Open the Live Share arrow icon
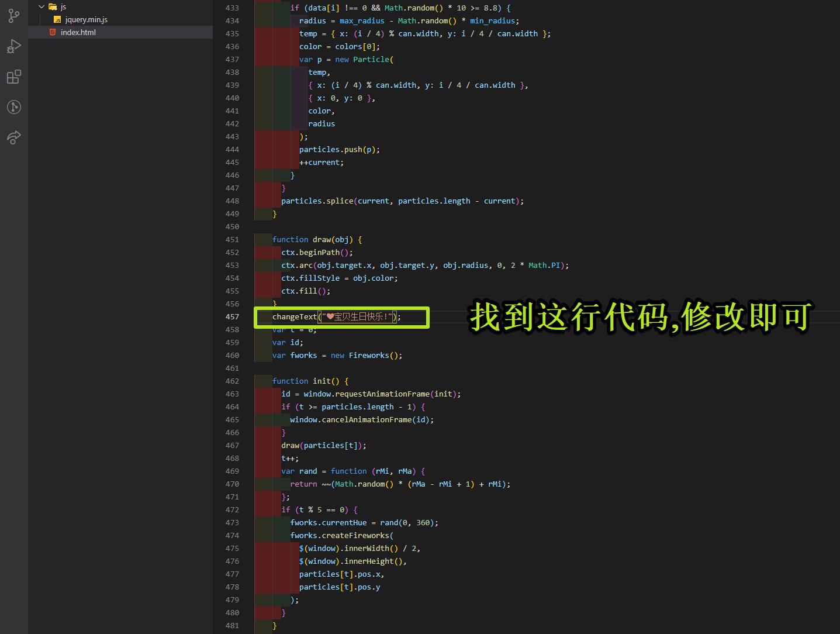The width and height of the screenshot is (840, 634). [14, 137]
